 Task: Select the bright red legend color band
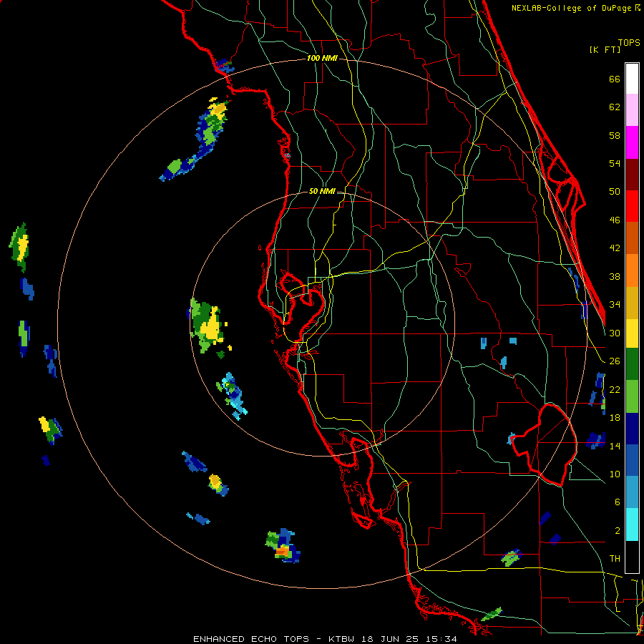pyautogui.click(x=632, y=206)
